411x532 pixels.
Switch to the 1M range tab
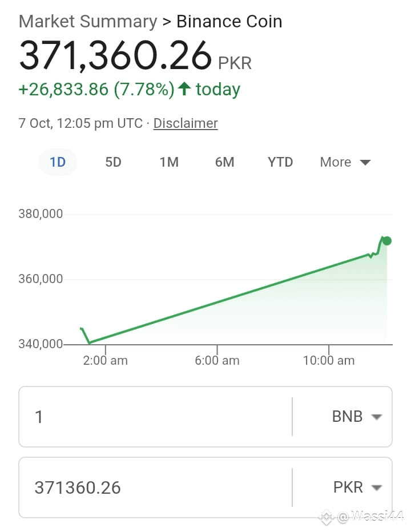tap(169, 162)
